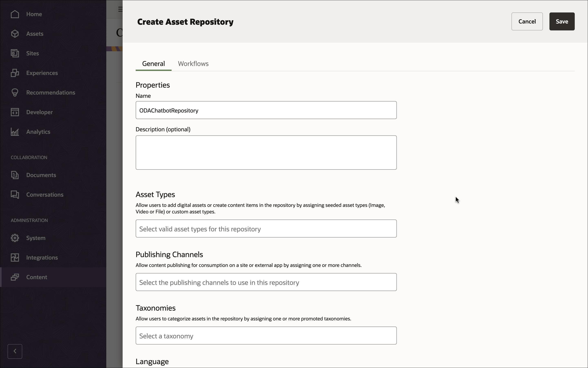Open the publishing channels selector
The height and width of the screenshot is (368, 588).
[266, 282]
